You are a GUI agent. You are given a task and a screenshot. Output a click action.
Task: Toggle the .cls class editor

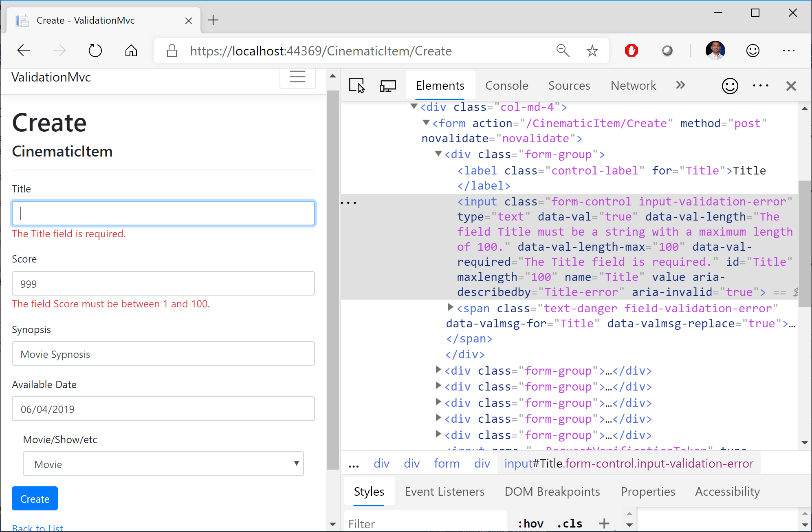point(569,523)
